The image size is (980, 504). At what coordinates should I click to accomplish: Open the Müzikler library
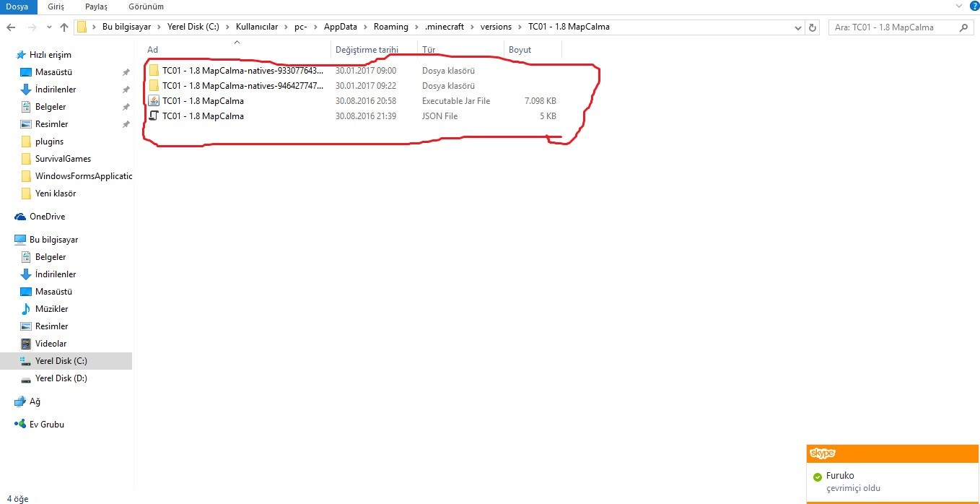51,309
